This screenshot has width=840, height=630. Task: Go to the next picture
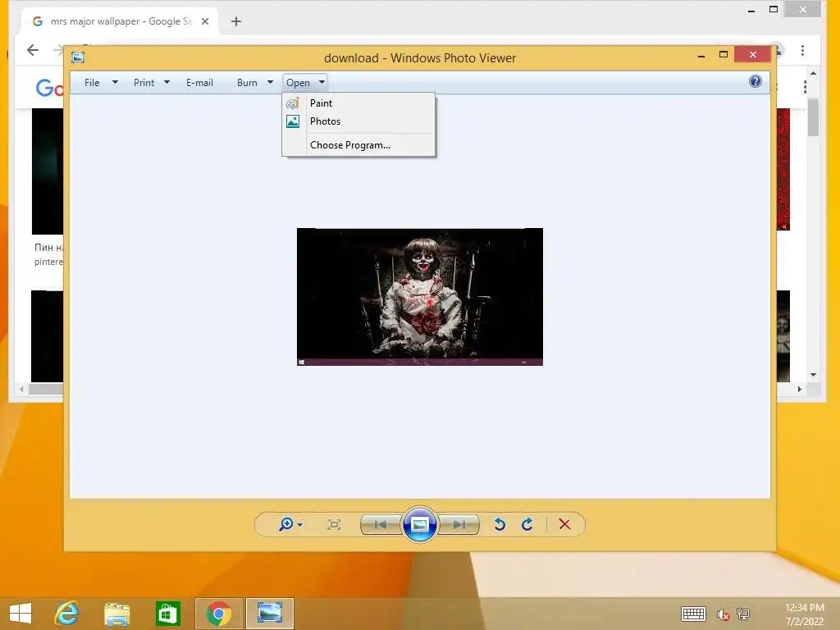pos(459,524)
